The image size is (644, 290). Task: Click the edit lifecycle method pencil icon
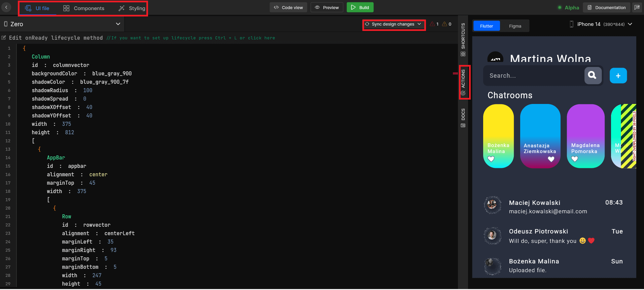click(4, 38)
